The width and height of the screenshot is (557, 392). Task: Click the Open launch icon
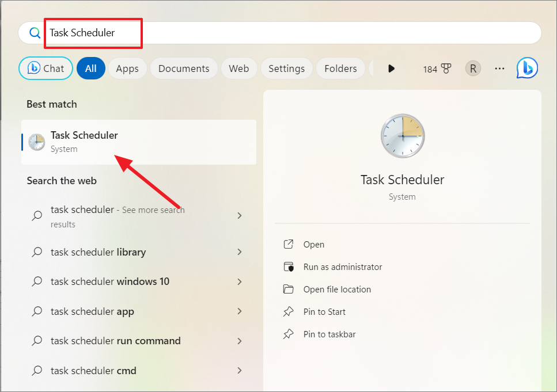pyautogui.click(x=289, y=244)
